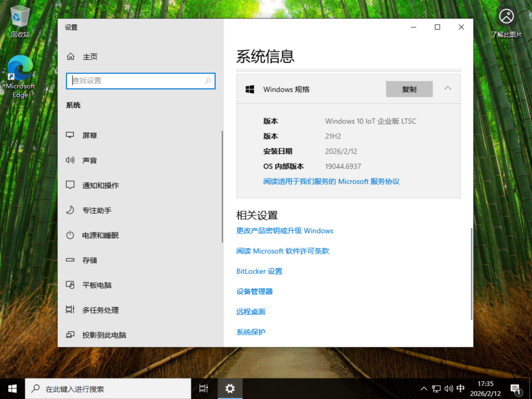Collapse the Windows 规格 section chevron
Viewport: 532px width, 399px height.
(x=448, y=88)
